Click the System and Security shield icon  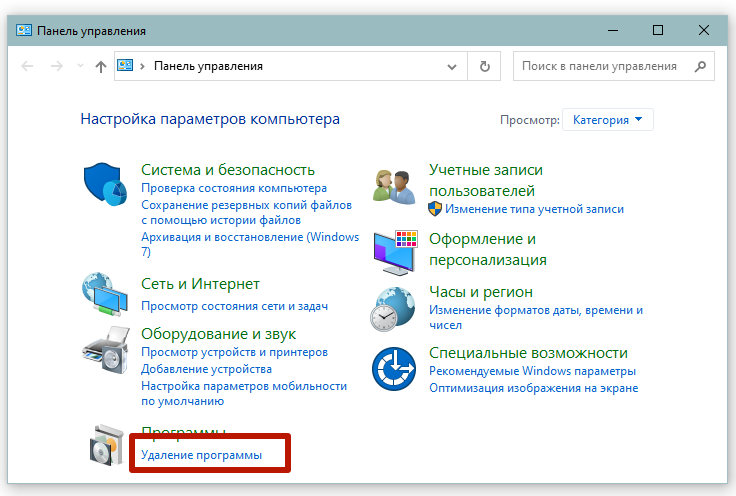tap(105, 184)
